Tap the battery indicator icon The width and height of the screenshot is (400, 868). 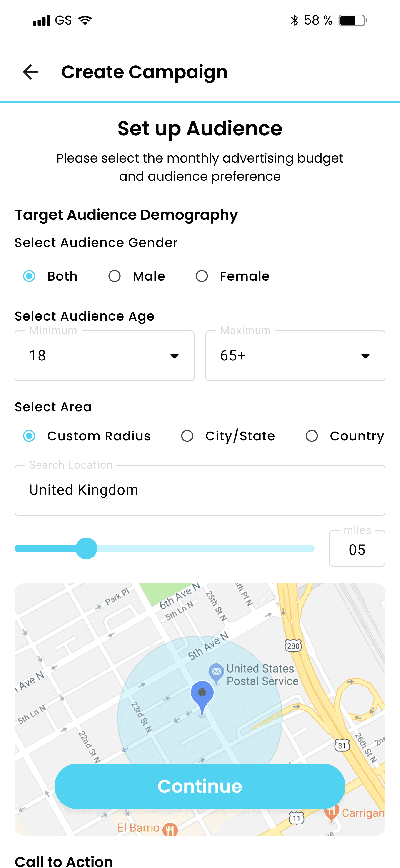352,21
